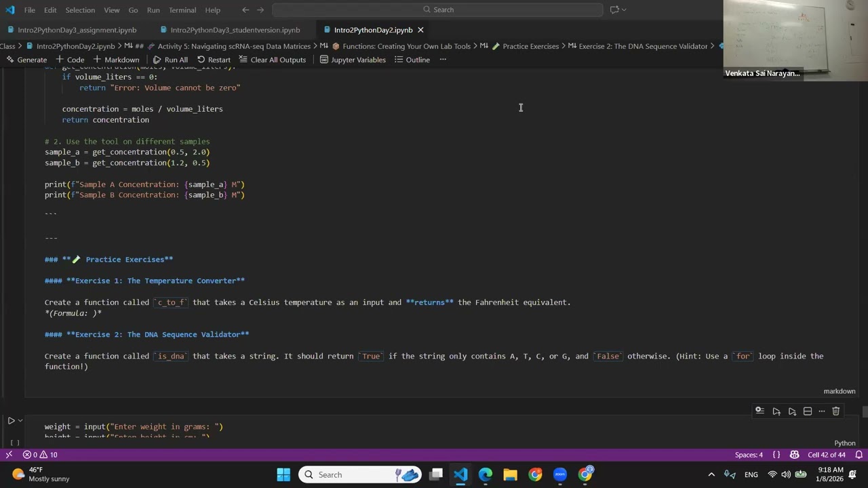Add a new Code cell
Image resolution: width=868 pixels, height=488 pixels.
[x=70, y=60]
